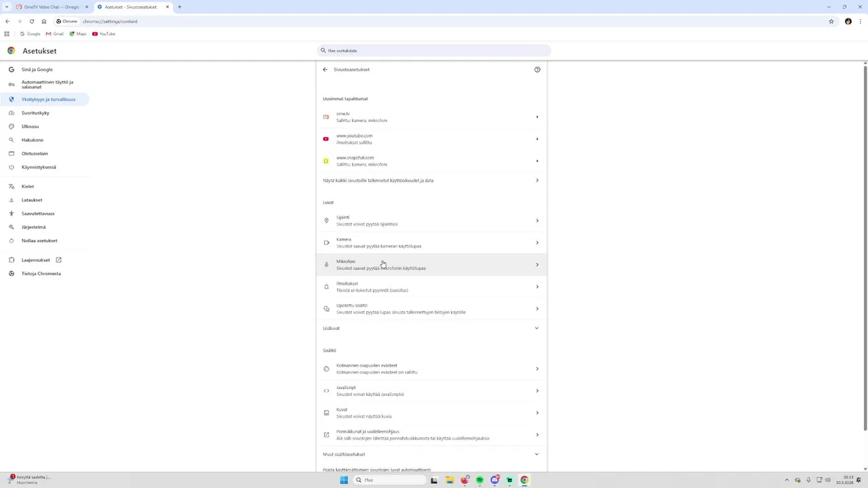The width and height of the screenshot is (868, 488).
Task: Open a new browser tab
Action: [180, 7]
